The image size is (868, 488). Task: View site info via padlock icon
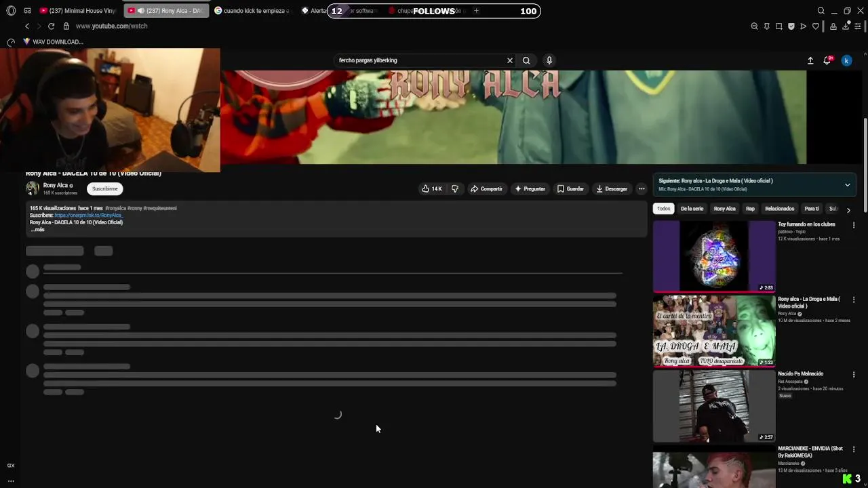click(66, 26)
